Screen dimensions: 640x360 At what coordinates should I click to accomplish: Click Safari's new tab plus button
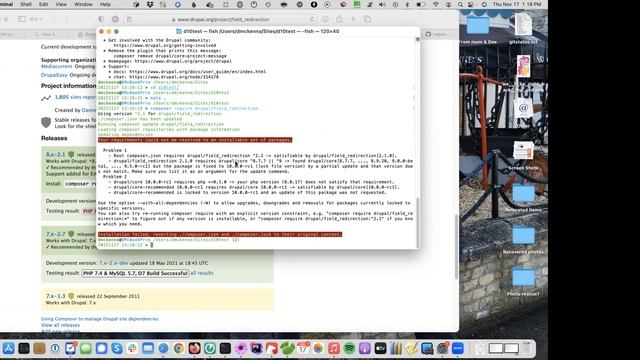click(353, 19)
